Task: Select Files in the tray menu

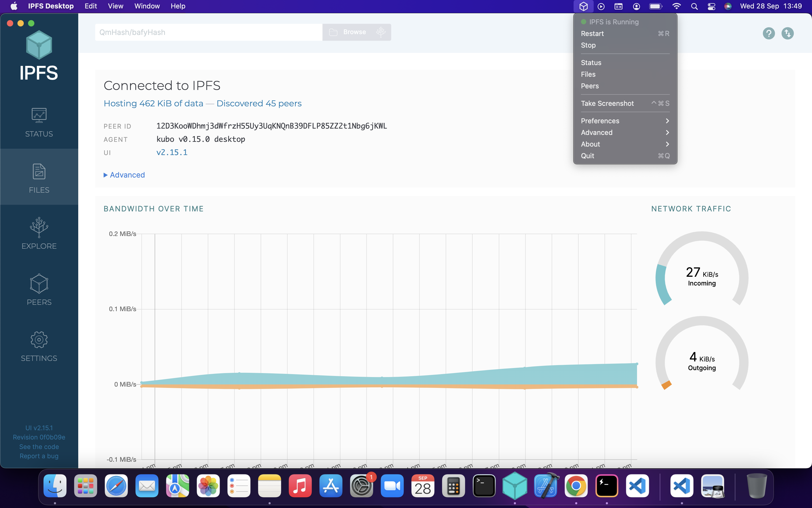Action: (625, 74)
